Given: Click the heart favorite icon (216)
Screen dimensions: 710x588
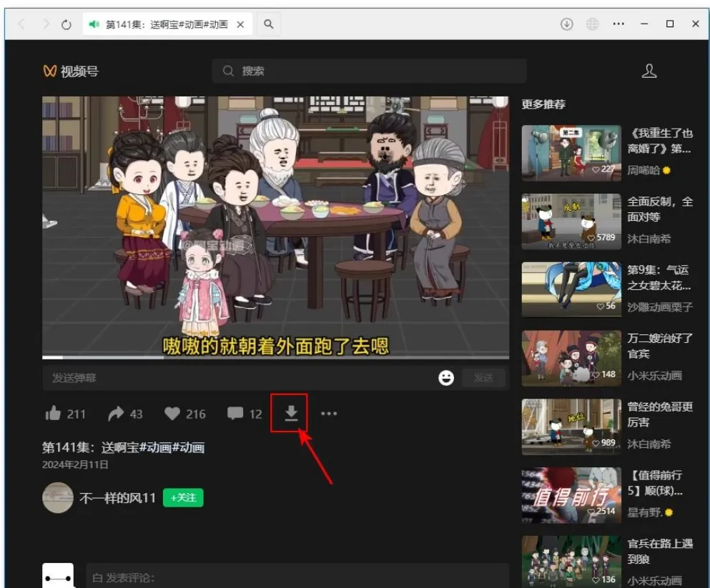Looking at the screenshot, I should pyautogui.click(x=172, y=414).
